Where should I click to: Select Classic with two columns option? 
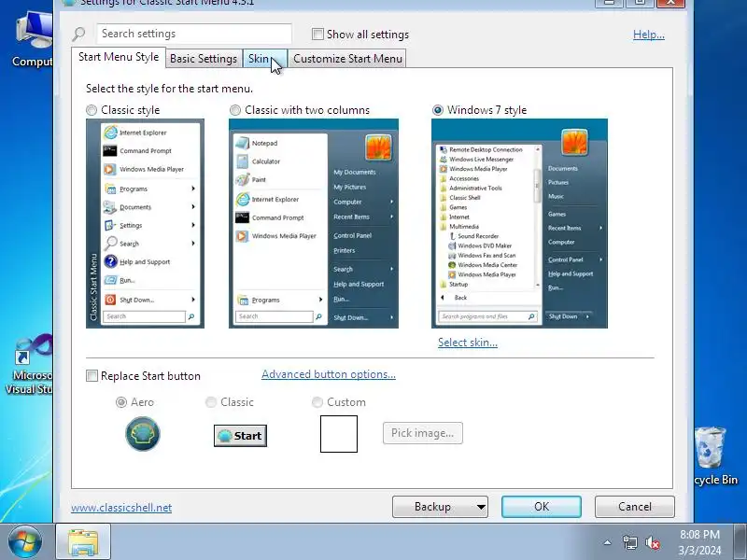pyautogui.click(x=235, y=110)
